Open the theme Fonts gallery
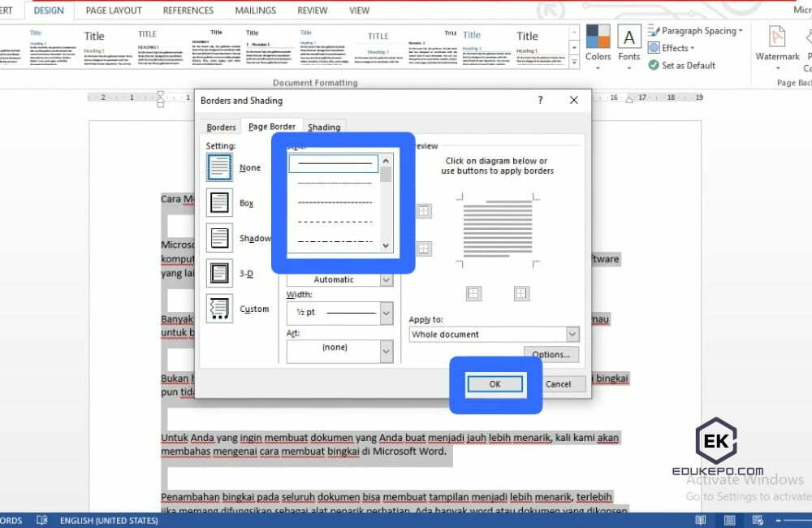The width and height of the screenshot is (812, 528). click(629, 44)
